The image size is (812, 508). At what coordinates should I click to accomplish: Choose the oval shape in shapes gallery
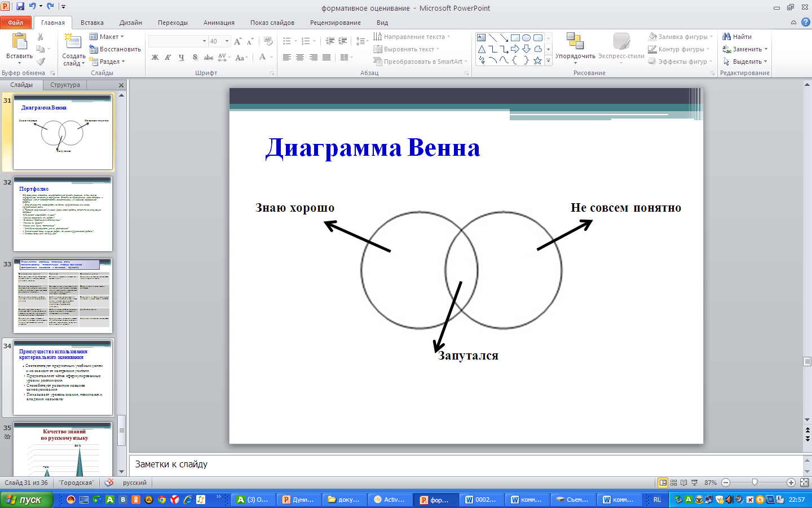coord(526,38)
